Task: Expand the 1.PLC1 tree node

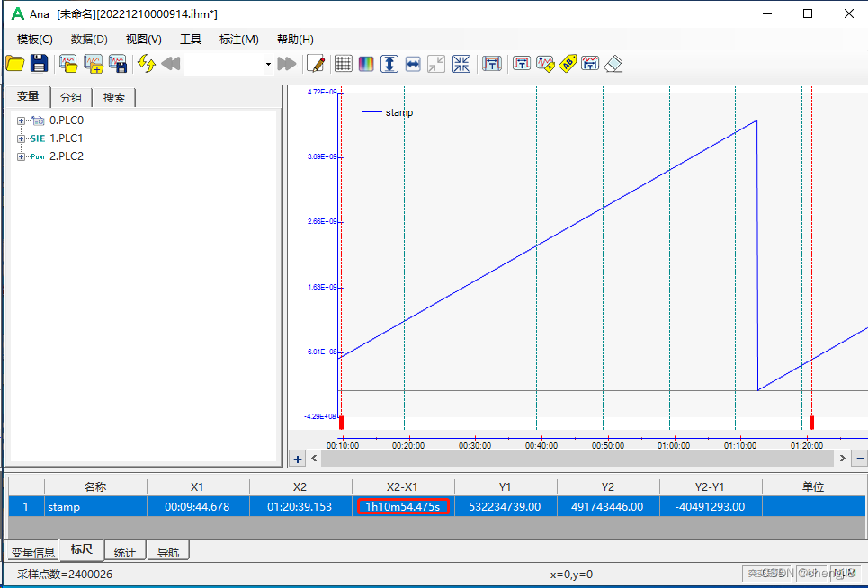Action: [x=21, y=138]
